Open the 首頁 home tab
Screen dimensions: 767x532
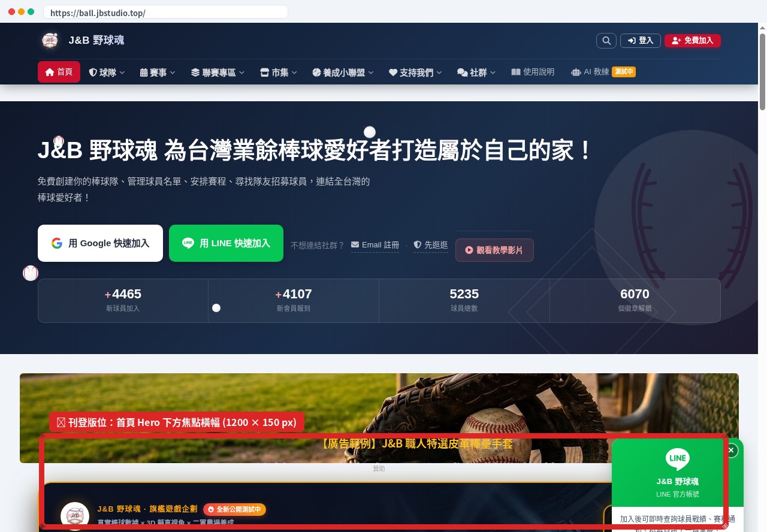(x=59, y=72)
